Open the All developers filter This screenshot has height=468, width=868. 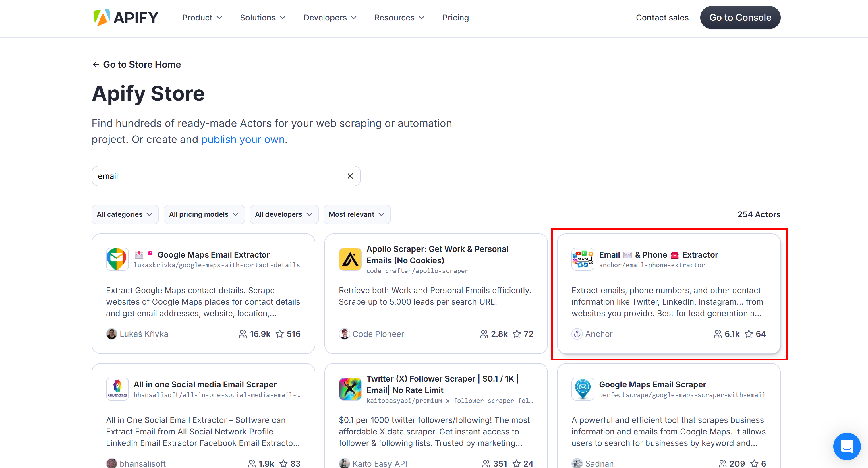(x=284, y=214)
